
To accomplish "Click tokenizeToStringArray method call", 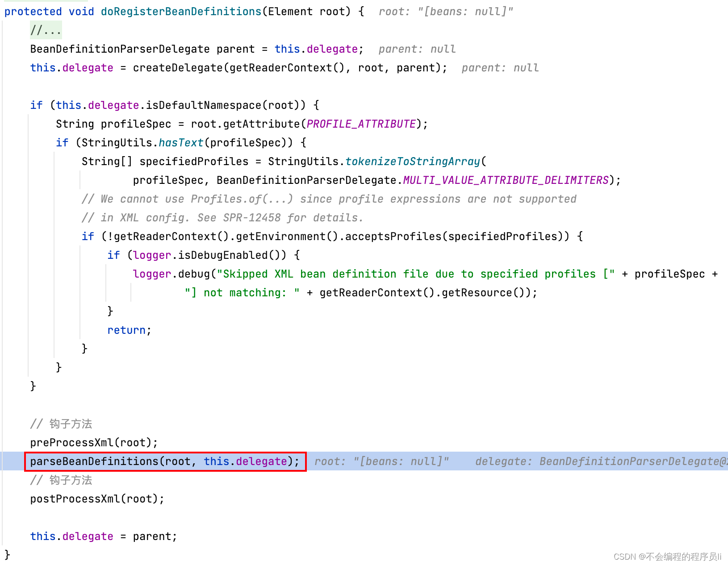I will 413,162.
